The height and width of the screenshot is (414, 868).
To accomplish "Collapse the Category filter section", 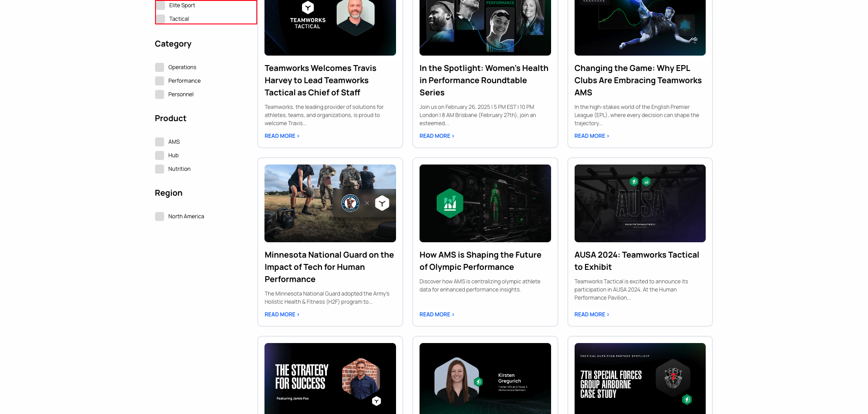I will point(173,44).
